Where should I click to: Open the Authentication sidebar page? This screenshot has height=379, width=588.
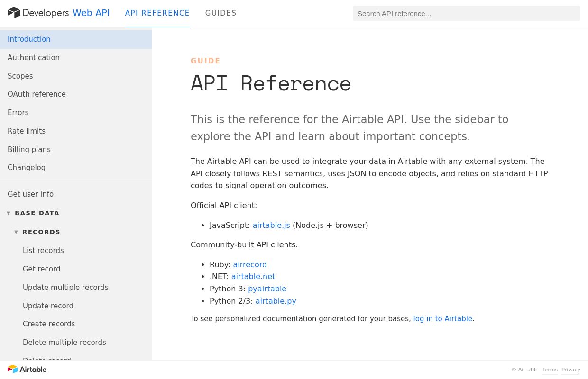pyautogui.click(x=76, y=58)
